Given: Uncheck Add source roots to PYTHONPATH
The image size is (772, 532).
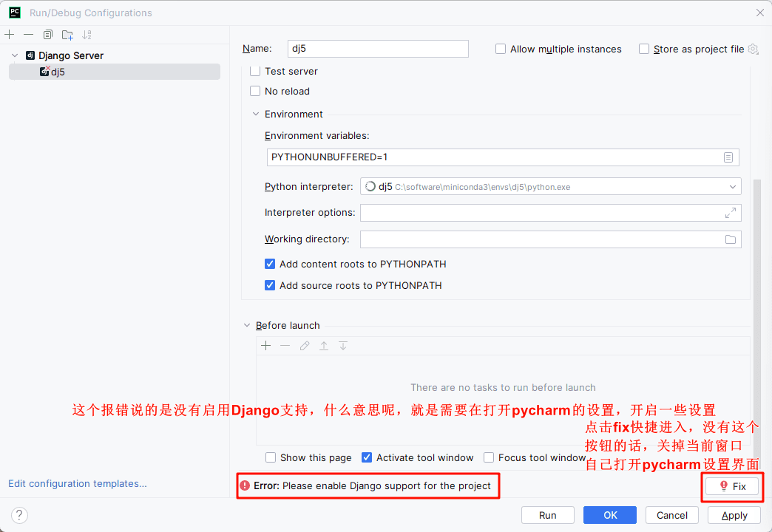Looking at the screenshot, I should pyautogui.click(x=270, y=285).
